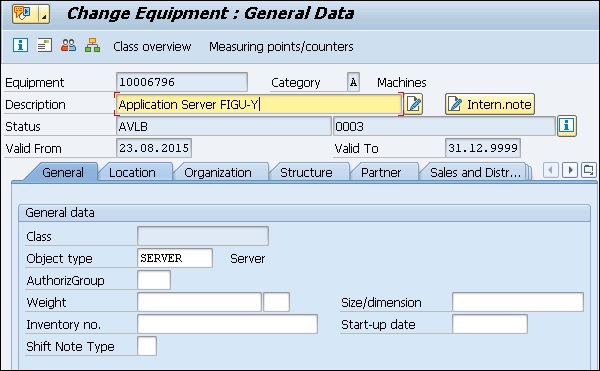
Task: Click the Server object type description
Action: click(248, 259)
